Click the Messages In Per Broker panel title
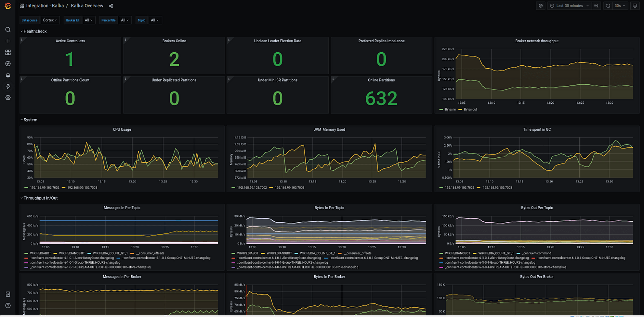644x317 pixels. point(122,276)
